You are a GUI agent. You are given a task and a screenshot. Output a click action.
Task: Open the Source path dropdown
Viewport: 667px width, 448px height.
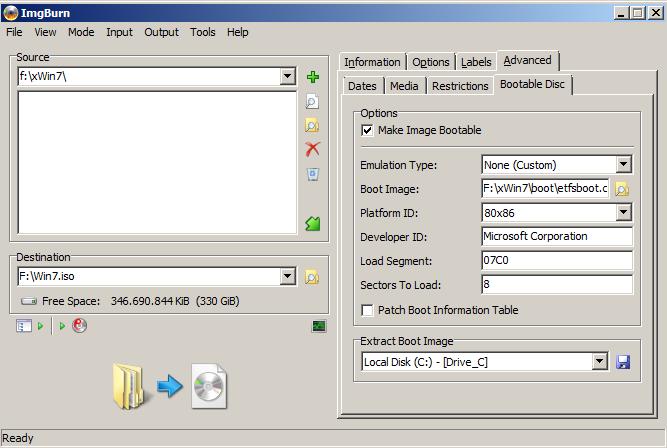click(288, 77)
